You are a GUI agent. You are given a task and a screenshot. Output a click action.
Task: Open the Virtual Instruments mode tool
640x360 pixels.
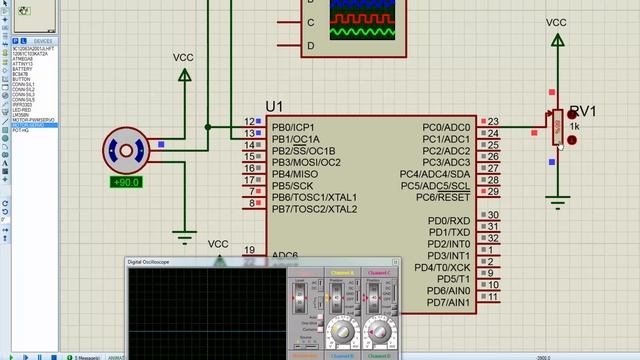[x=5, y=112]
